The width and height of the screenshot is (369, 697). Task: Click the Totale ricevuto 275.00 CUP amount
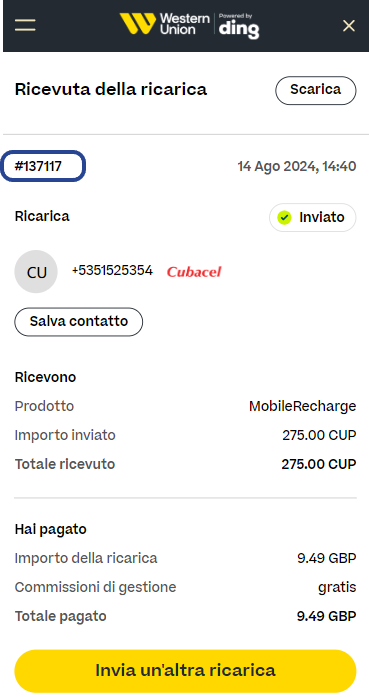319,464
